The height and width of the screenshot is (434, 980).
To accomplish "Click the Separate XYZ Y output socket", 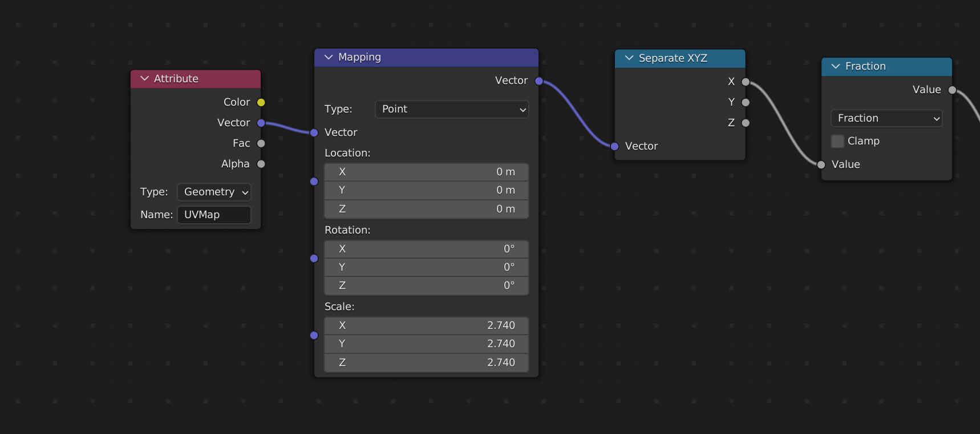I will [745, 102].
